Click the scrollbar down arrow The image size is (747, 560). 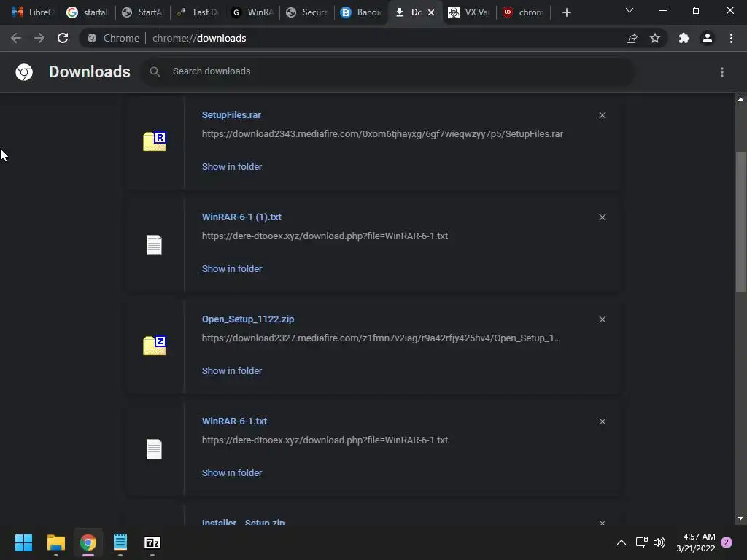pos(740,518)
